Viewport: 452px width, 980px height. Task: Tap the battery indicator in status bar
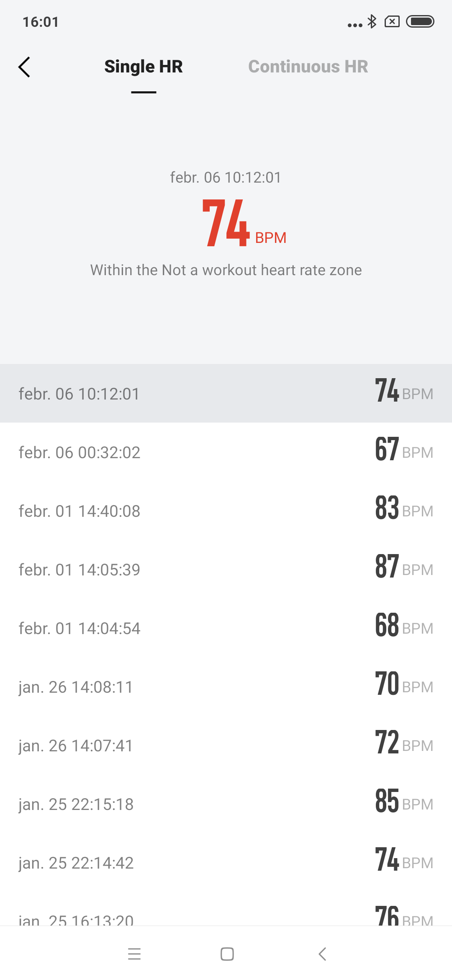pos(420,21)
